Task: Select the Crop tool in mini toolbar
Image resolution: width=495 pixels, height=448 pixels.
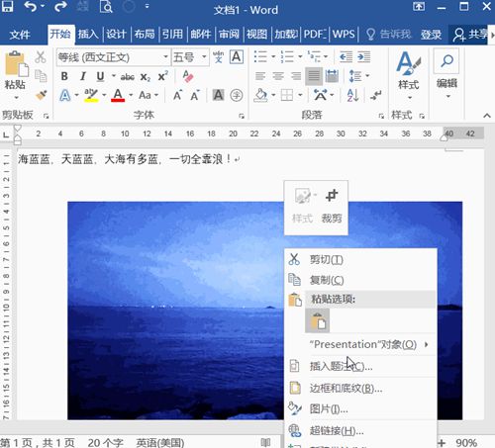Action: pyautogui.click(x=332, y=205)
